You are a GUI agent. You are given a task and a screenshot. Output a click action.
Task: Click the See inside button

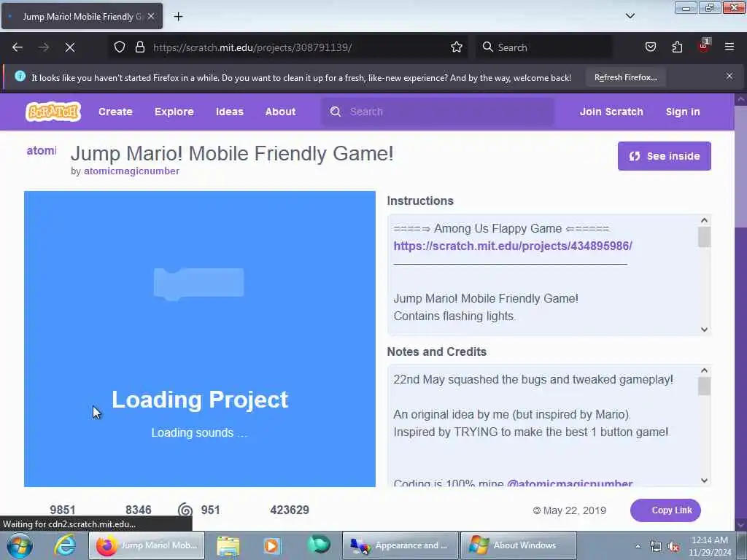664,156
